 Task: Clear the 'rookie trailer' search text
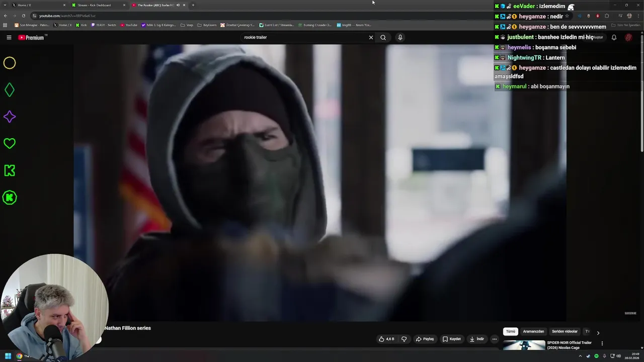click(x=371, y=37)
